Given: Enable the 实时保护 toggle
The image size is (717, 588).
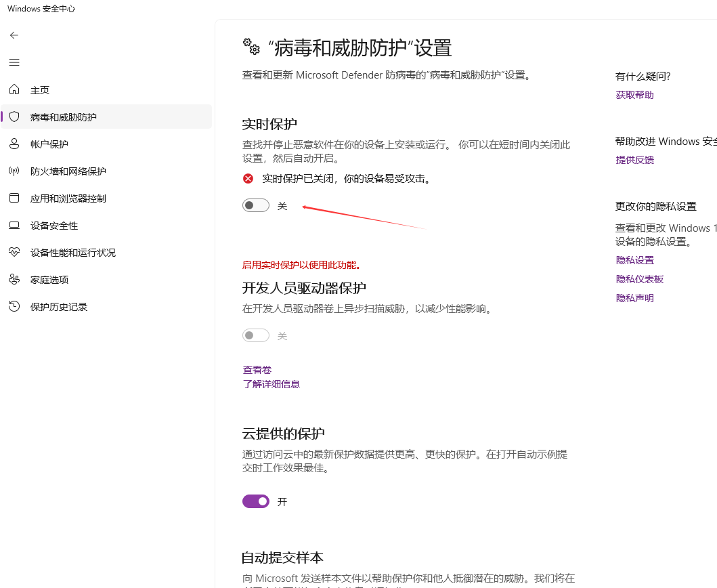Looking at the screenshot, I should pyautogui.click(x=255, y=205).
